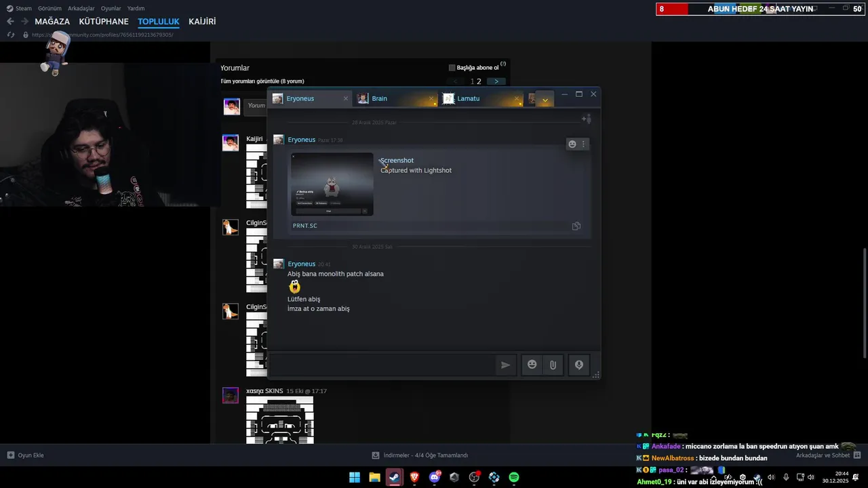Go to the next comments page arrow
Image resolution: width=868 pixels, height=488 pixels.
click(496, 81)
